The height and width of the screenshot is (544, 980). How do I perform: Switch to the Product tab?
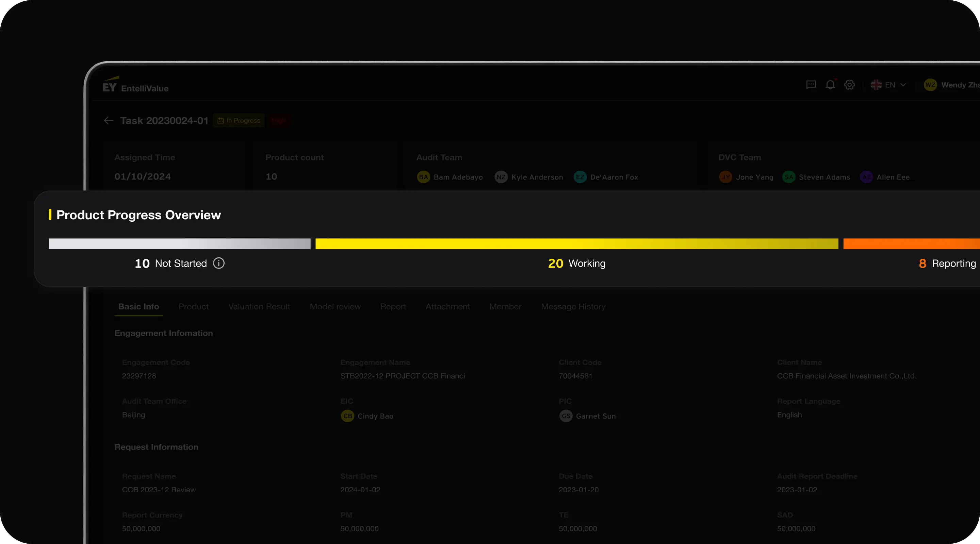click(194, 306)
